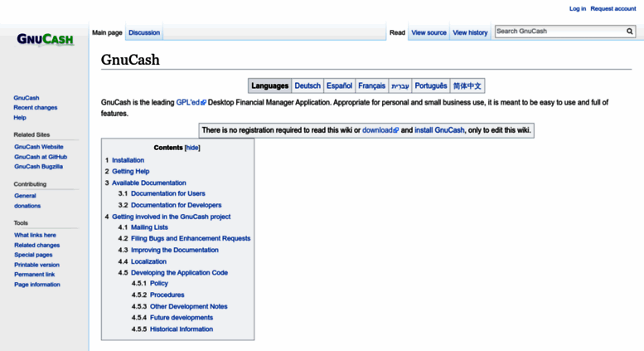Jump to Getting Help section

tap(131, 172)
